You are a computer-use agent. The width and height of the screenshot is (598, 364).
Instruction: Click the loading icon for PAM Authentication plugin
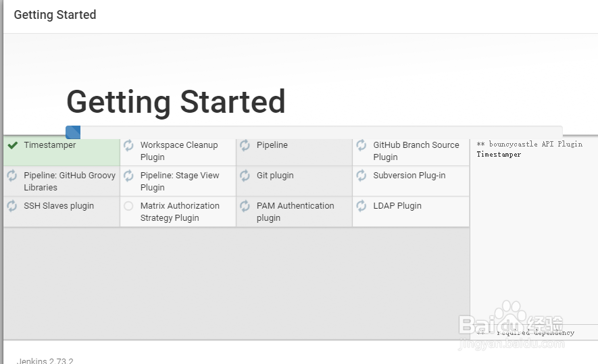(245, 206)
